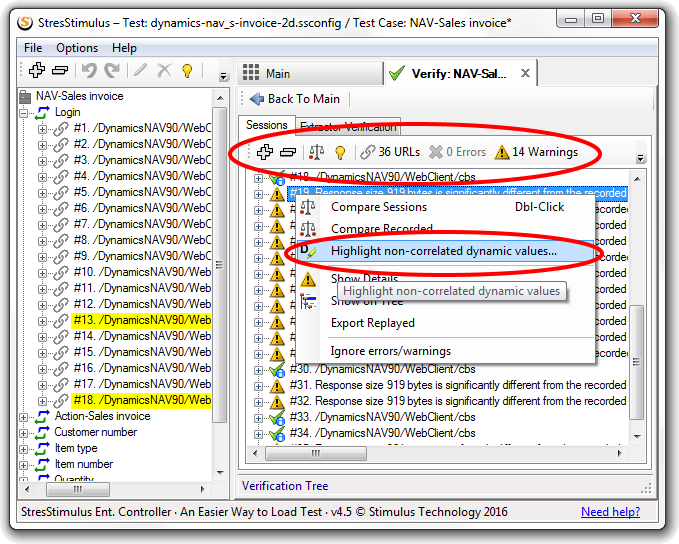The width and height of the screenshot is (679, 544).
Task: Click collapse-all icon in Sessions toolbar
Action: [x=288, y=152]
